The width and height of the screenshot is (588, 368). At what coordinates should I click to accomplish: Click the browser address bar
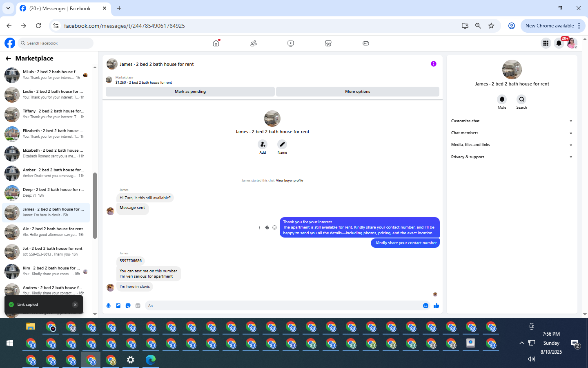click(261, 26)
